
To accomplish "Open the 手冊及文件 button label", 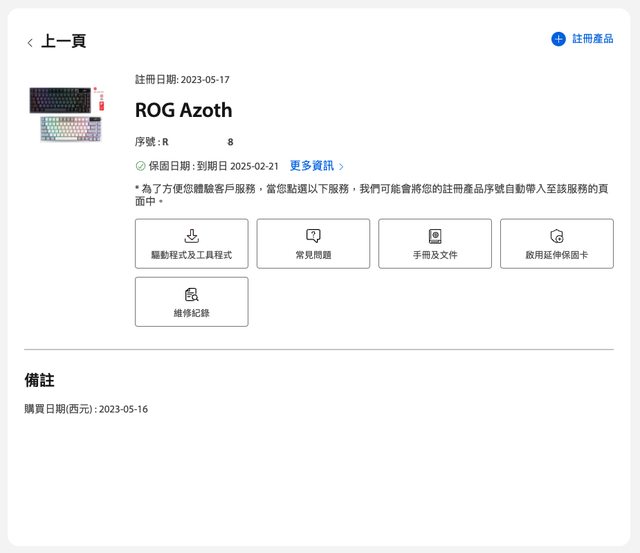I will pyautogui.click(x=435, y=255).
